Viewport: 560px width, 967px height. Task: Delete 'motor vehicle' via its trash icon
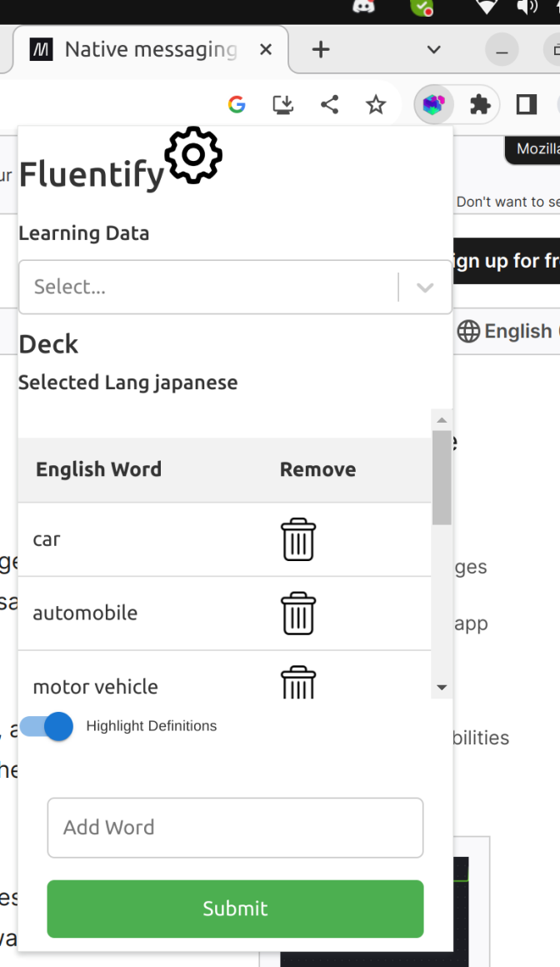tap(297, 683)
